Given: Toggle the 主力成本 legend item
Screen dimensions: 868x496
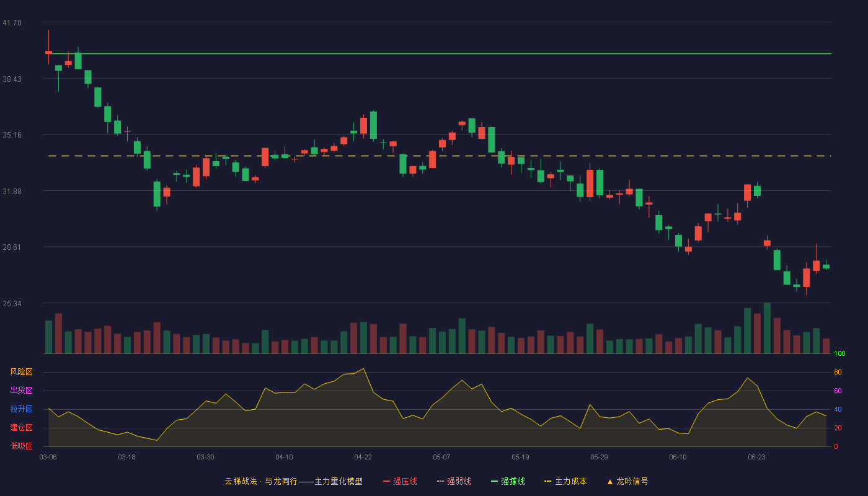Looking at the screenshot, I should [x=565, y=481].
